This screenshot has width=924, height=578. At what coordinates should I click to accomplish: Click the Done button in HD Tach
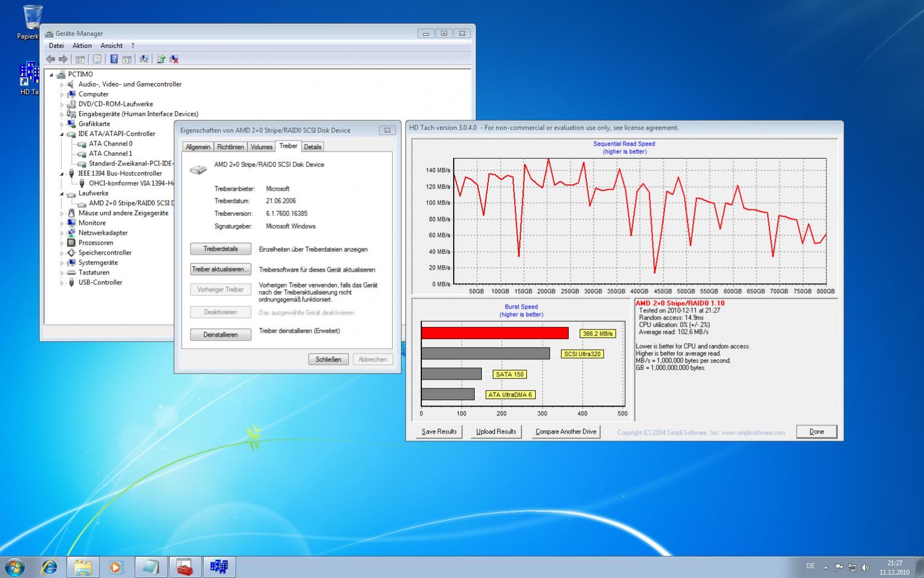coord(817,431)
